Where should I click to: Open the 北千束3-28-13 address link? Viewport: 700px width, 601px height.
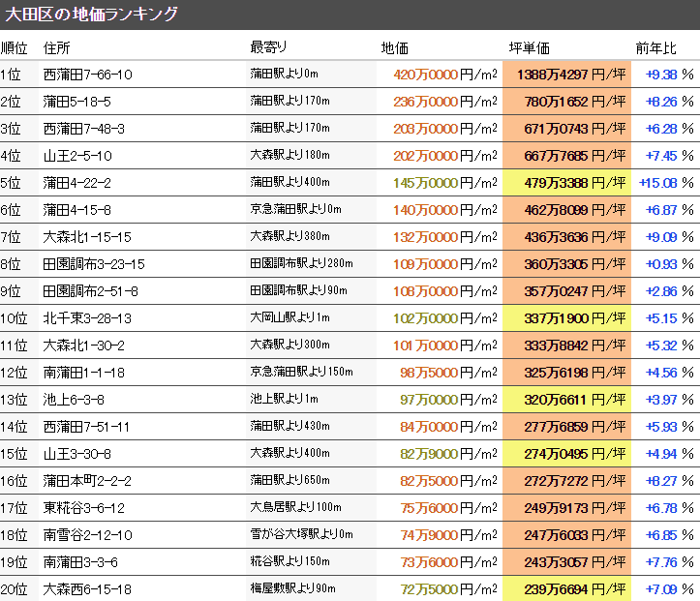coord(87,318)
